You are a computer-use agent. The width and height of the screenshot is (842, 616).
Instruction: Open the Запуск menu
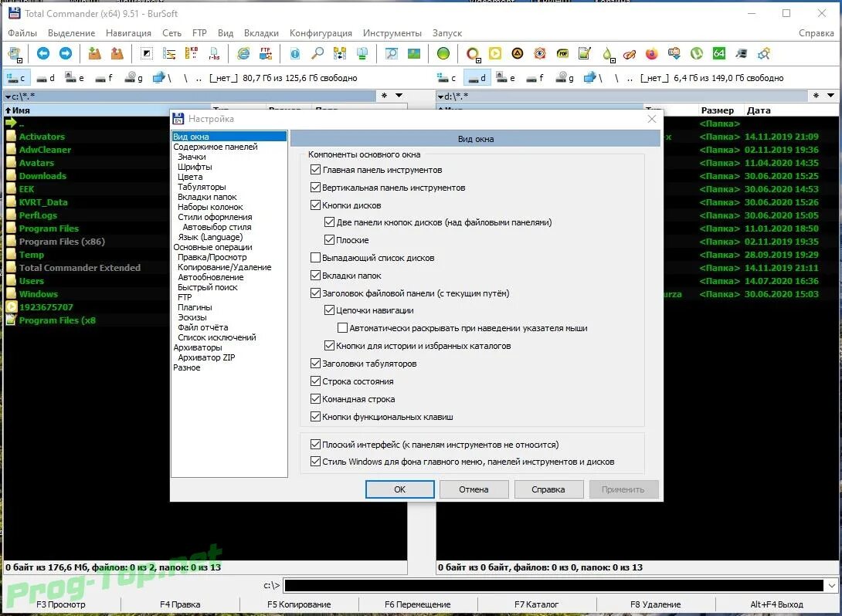click(x=447, y=32)
